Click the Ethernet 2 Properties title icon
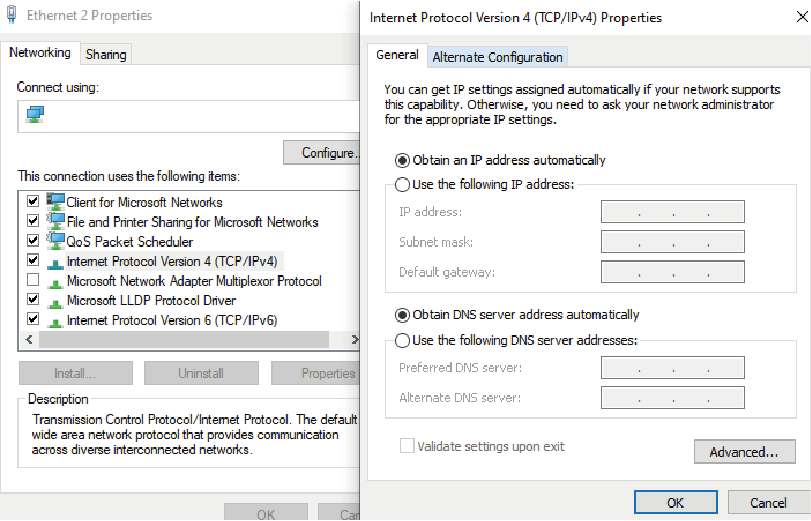Screen dimensions: 811x521 click(12, 16)
